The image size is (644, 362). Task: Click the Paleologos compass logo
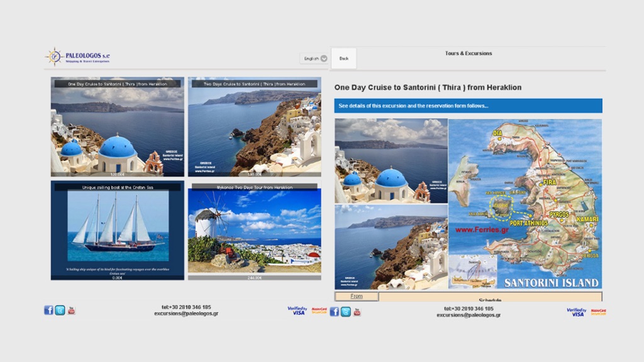pyautogui.click(x=54, y=57)
